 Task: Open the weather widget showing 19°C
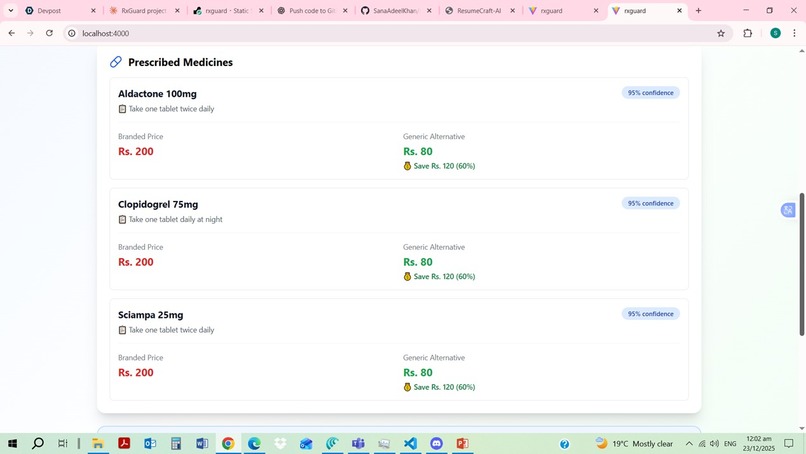coord(634,443)
